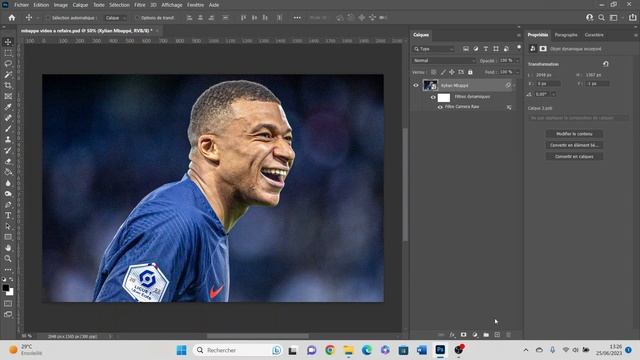
Task: Select the Hand tool
Action: tap(8, 248)
